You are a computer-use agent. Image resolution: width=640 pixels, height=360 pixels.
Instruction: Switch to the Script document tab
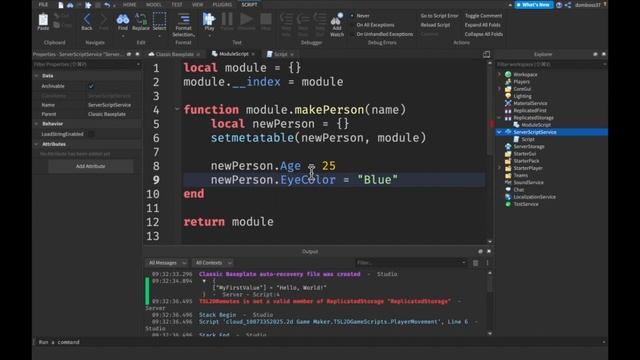pos(280,54)
